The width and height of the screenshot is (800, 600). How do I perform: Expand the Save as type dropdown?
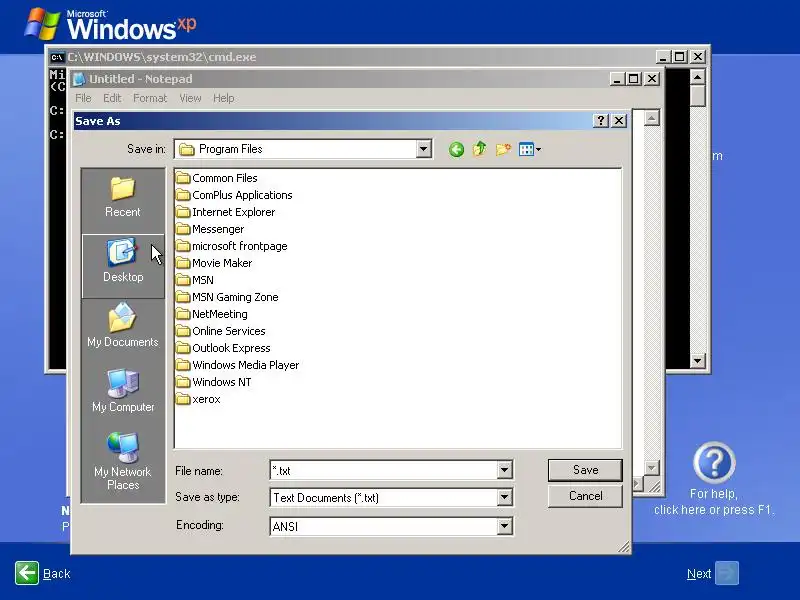tap(504, 497)
